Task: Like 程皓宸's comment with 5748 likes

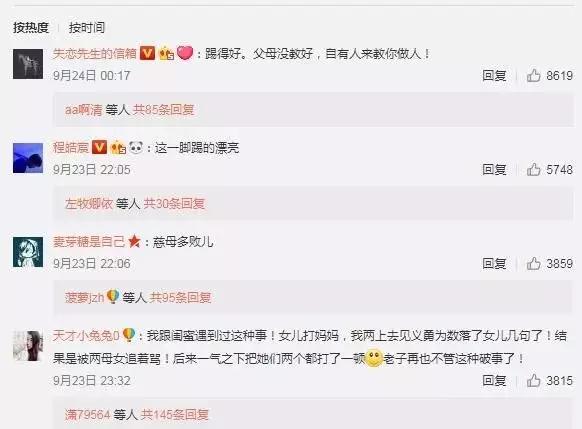Action: [533, 170]
